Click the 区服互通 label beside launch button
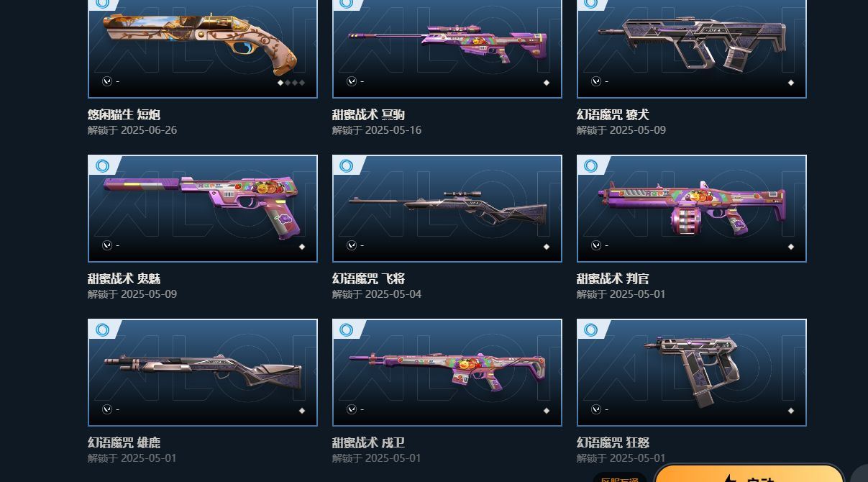Viewport: 868px width, 482px height. (619, 478)
